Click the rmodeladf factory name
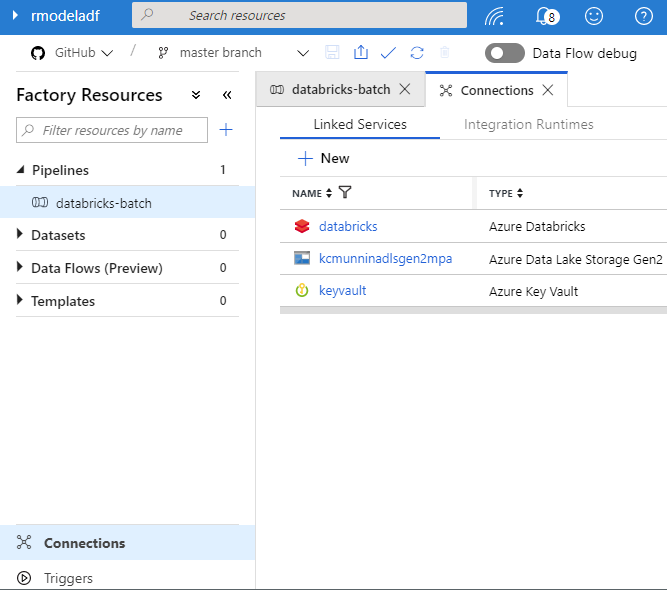 pyautogui.click(x=65, y=16)
